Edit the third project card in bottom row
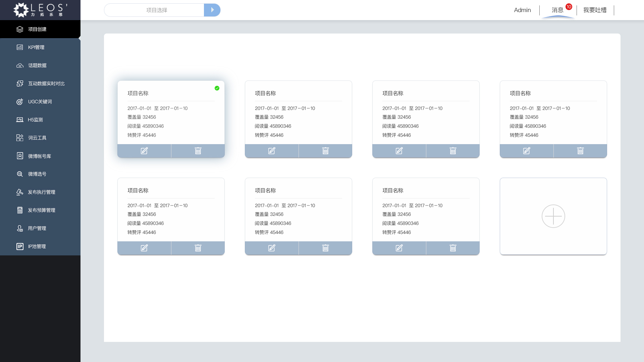The height and width of the screenshot is (362, 644). point(399,248)
